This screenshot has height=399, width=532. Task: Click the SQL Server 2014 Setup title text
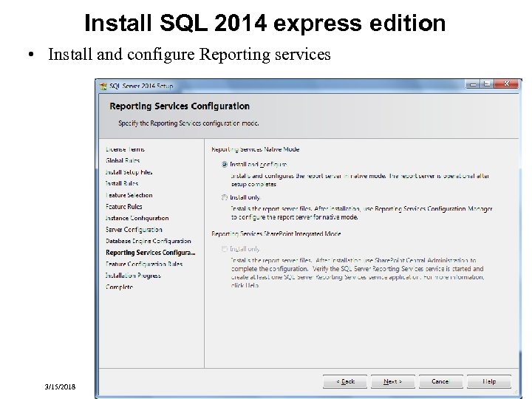141,86
